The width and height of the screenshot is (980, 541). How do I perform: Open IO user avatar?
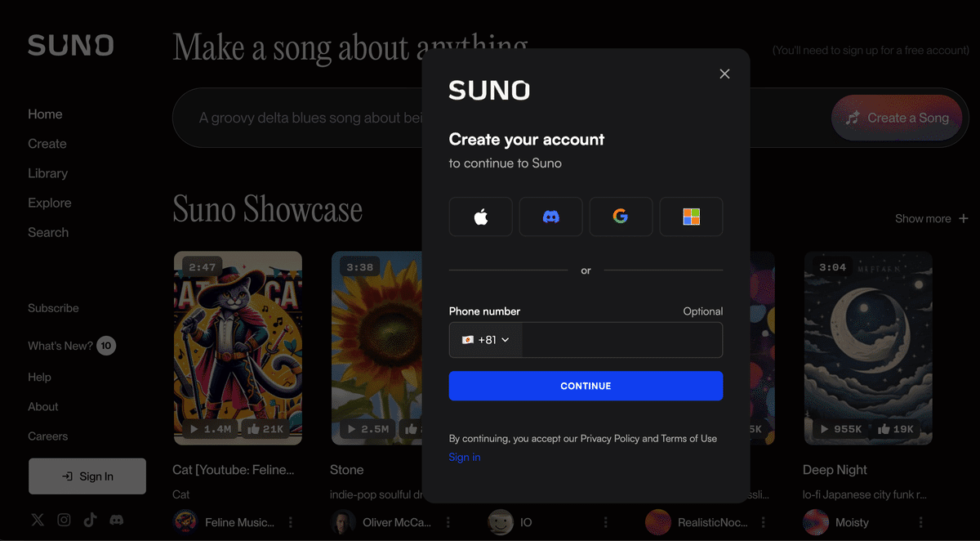point(501,522)
